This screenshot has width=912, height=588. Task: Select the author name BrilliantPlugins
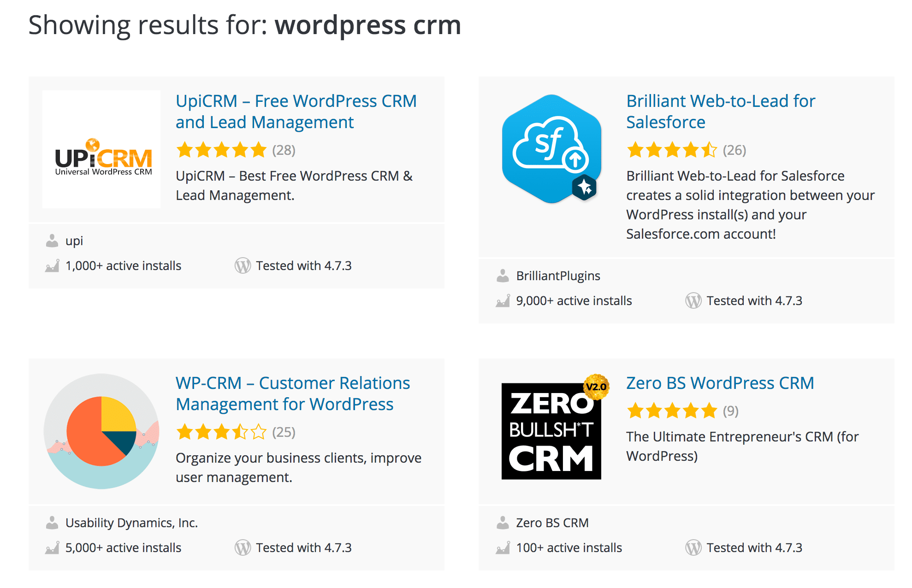558,276
